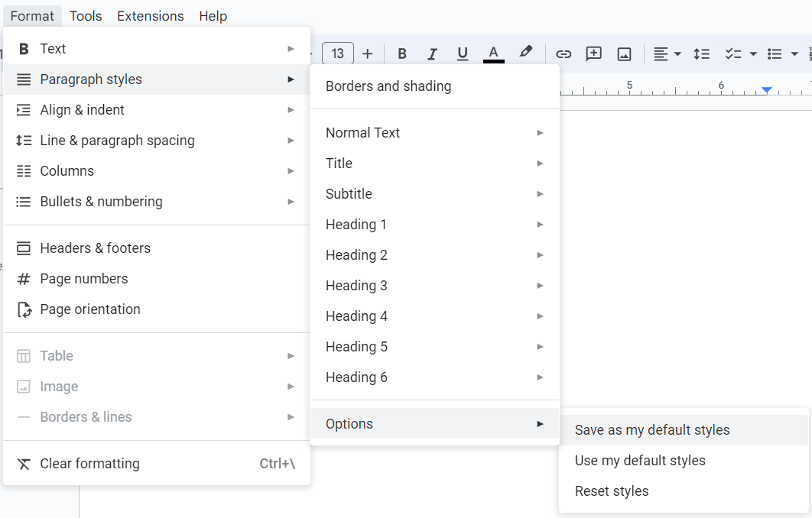Open the checklist tool in the toolbar
The image size is (812, 518).
(x=734, y=53)
